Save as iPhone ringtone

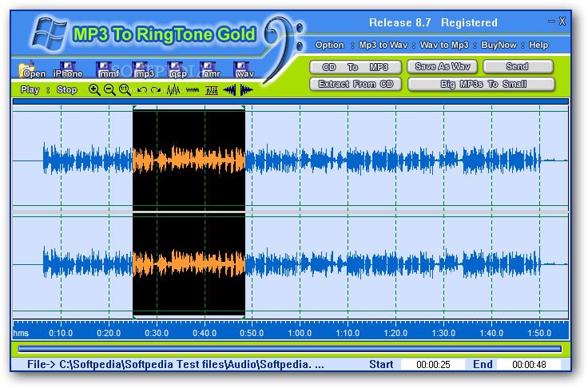tap(68, 69)
